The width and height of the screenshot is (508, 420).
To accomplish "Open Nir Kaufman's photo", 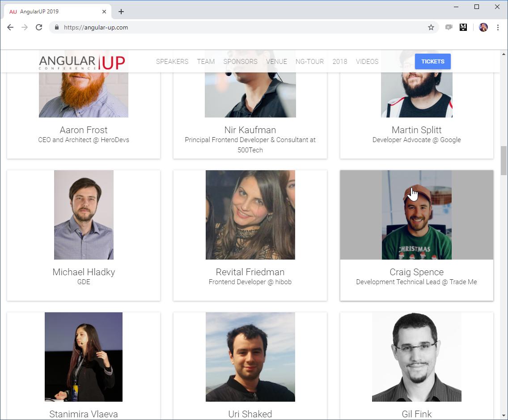I will point(250,95).
